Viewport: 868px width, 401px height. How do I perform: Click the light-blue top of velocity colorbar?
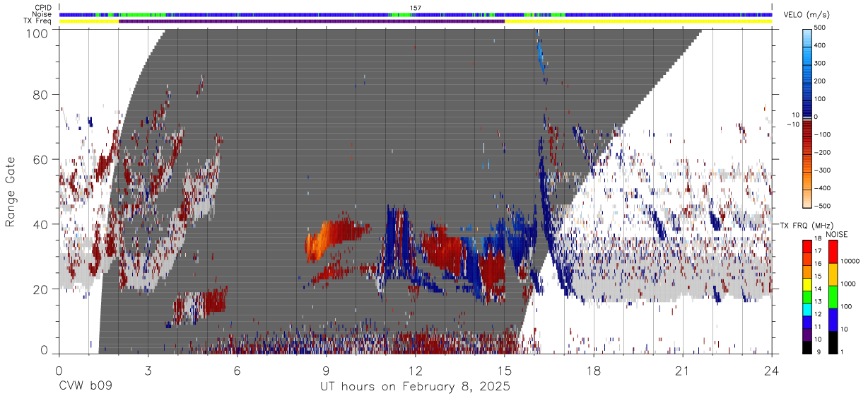[807, 37]
